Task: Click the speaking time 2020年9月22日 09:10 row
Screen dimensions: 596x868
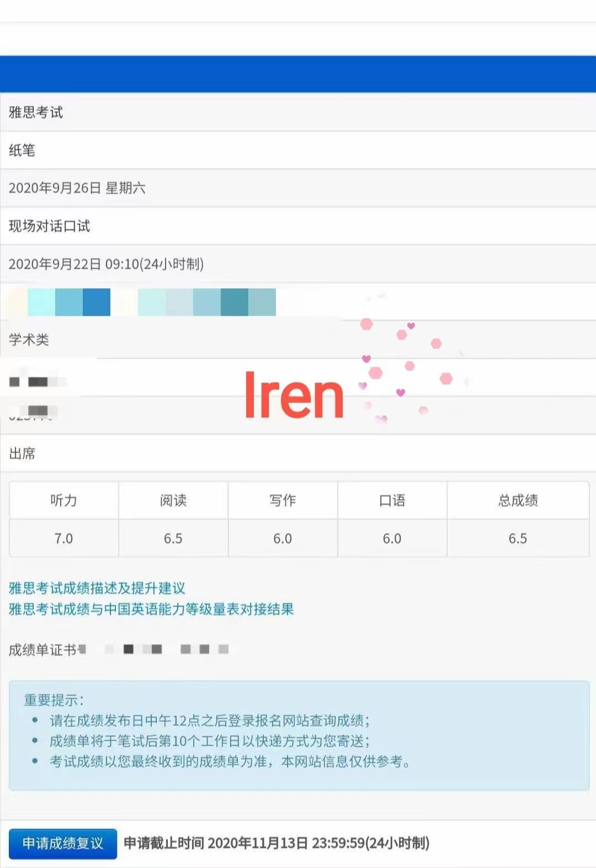Action: [x=298, y=264]
